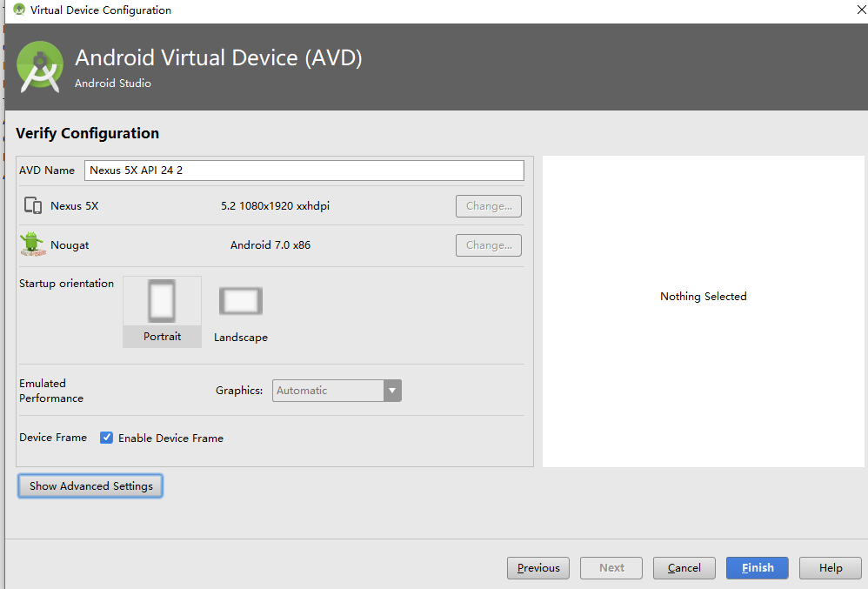
Task: Click the small Android icon in the title bar
Action: click(x=19, y=10)
